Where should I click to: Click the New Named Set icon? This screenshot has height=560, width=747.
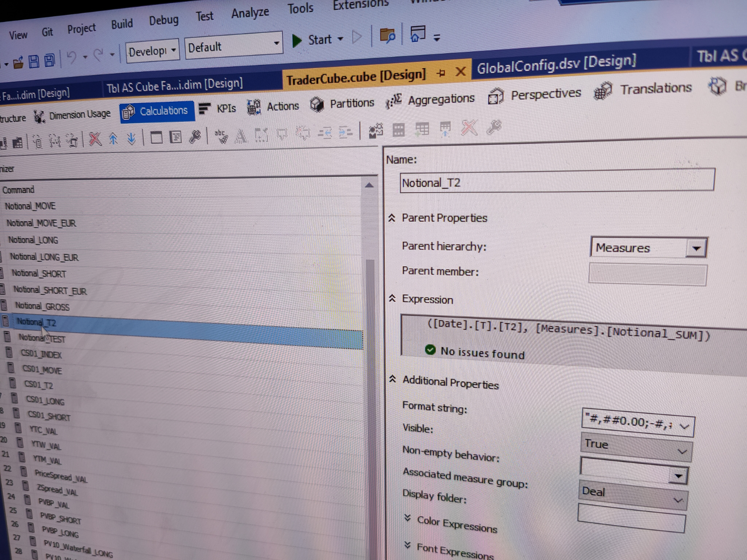coord(55,141)
